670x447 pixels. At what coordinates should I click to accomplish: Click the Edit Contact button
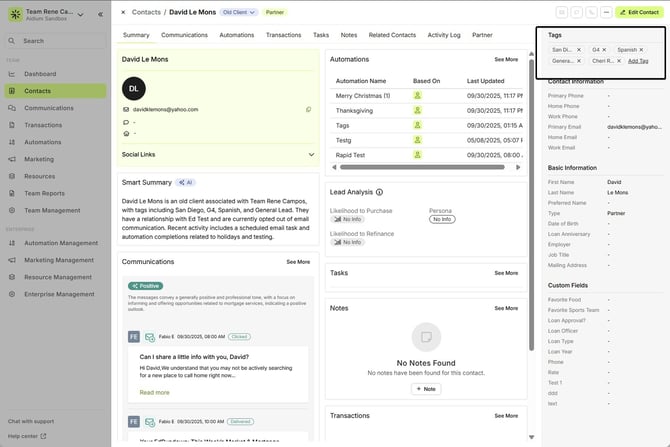[642, 12]
